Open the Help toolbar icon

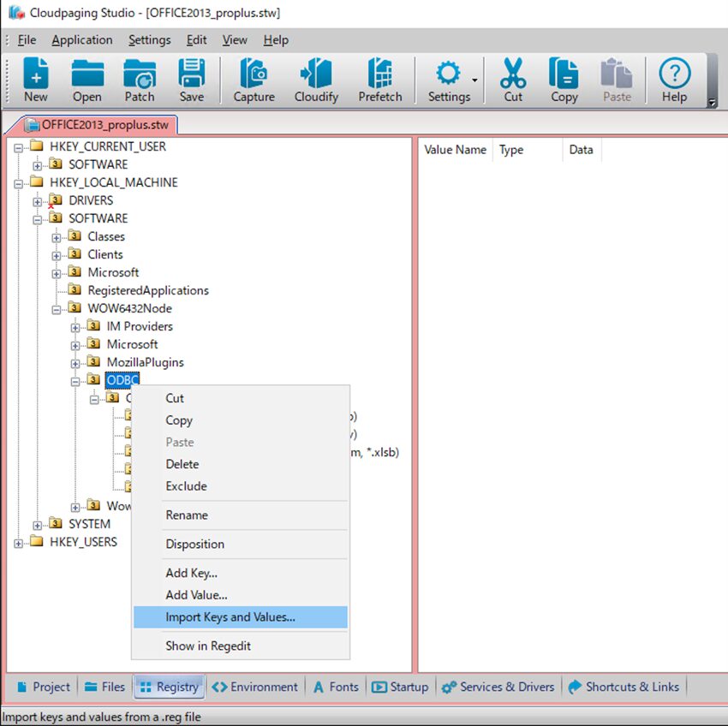(674, 74)
